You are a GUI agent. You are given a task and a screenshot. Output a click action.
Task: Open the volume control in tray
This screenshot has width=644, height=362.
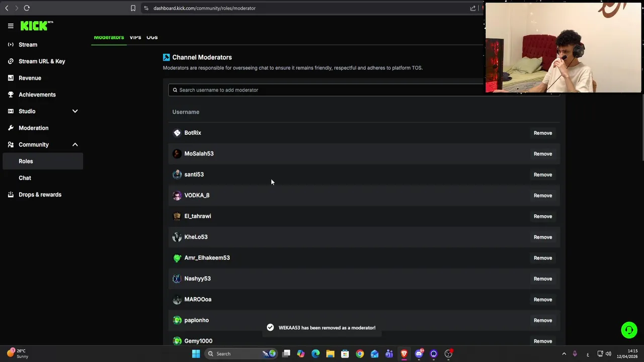click(x=608, y=354)
